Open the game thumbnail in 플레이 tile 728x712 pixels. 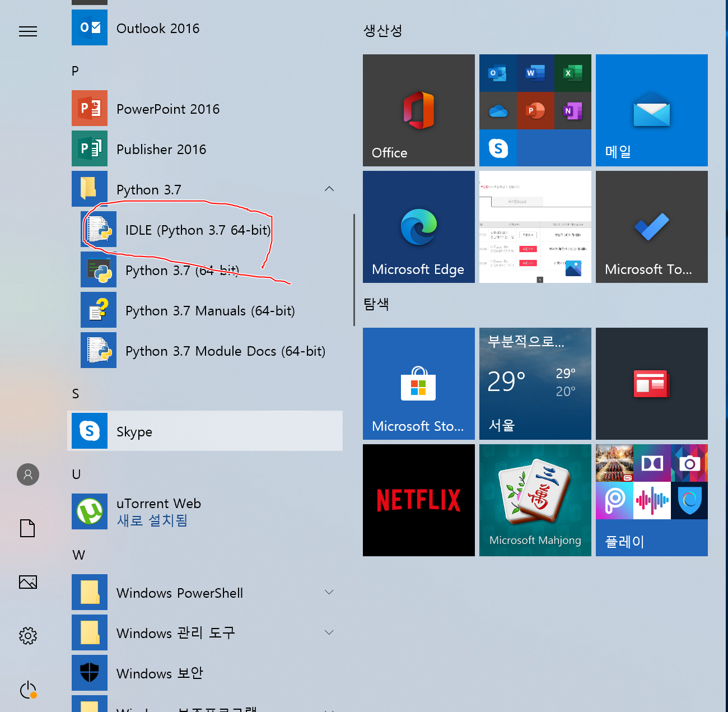614,463
